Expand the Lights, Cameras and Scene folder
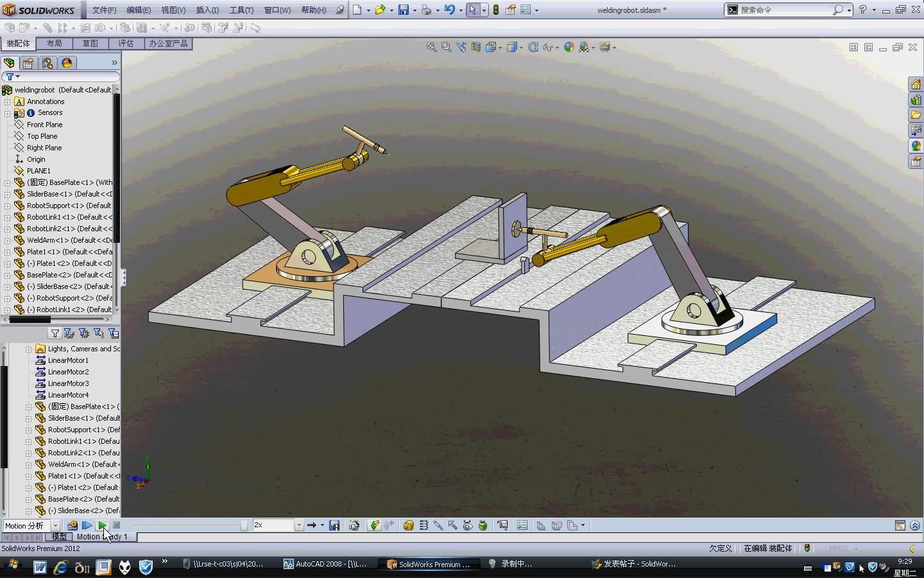This screenshot has height=578, width=924. pyautogui.click(x=28, y=349)
